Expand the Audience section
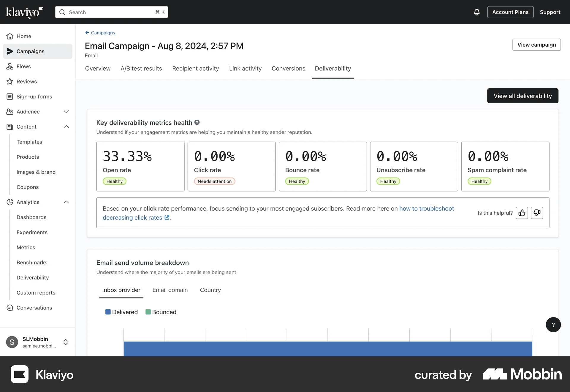Image resolution: width=570 pixels, height=392 pixels. tap(66, 112)
